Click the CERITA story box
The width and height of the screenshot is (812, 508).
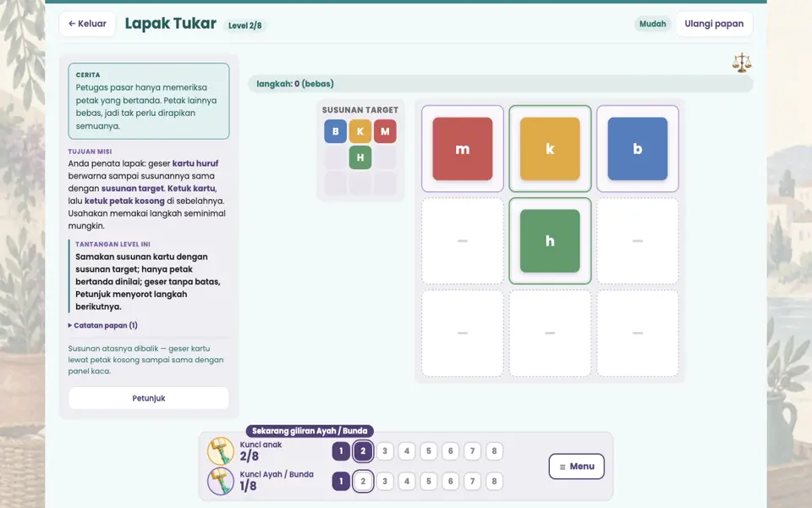coord(149,101)
